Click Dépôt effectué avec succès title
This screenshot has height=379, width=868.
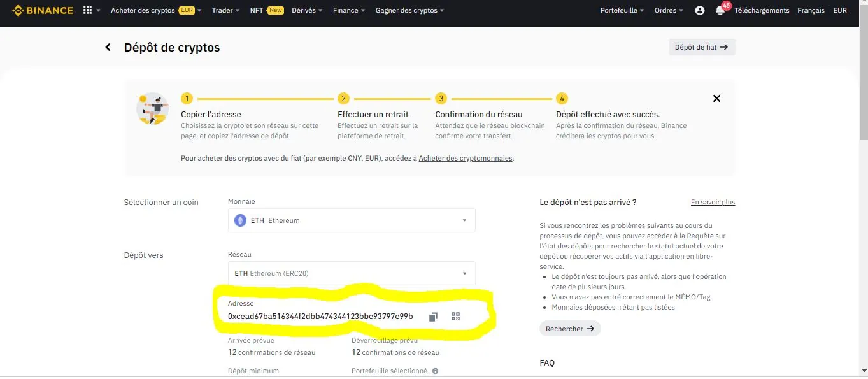pos(608,115)
